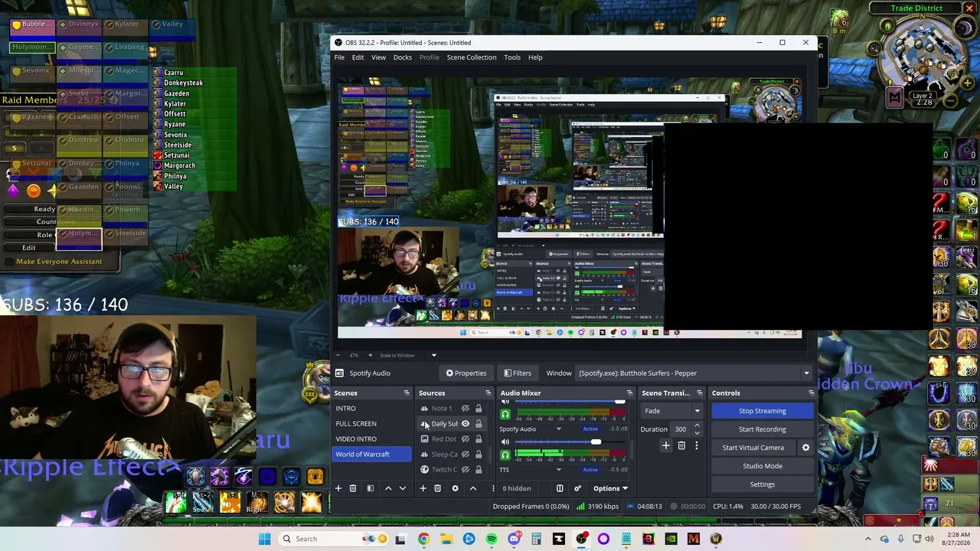This screenshot has width=980, height=551.
Task: Open TTS mixer channel menu arrow
Action: (x=558, y=470)
